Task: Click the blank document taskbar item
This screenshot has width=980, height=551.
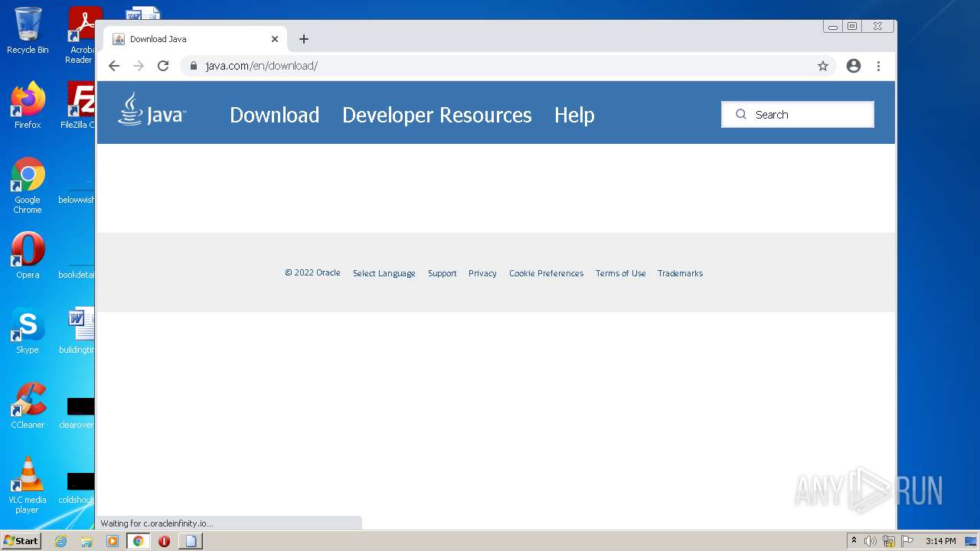Action: 191,541
